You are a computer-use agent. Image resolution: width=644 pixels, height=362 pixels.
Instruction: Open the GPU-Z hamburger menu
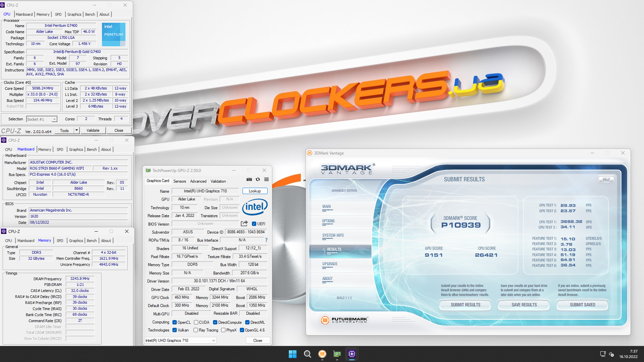[266, 180]
